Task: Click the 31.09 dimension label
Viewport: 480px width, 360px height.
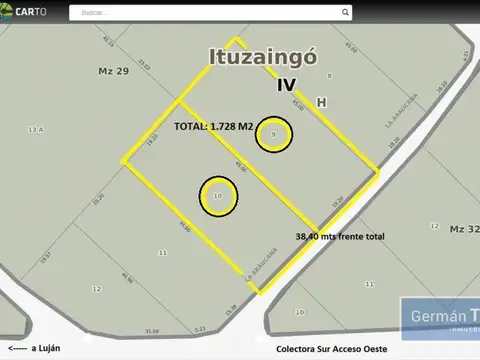Action: click(x=152, y=331)
